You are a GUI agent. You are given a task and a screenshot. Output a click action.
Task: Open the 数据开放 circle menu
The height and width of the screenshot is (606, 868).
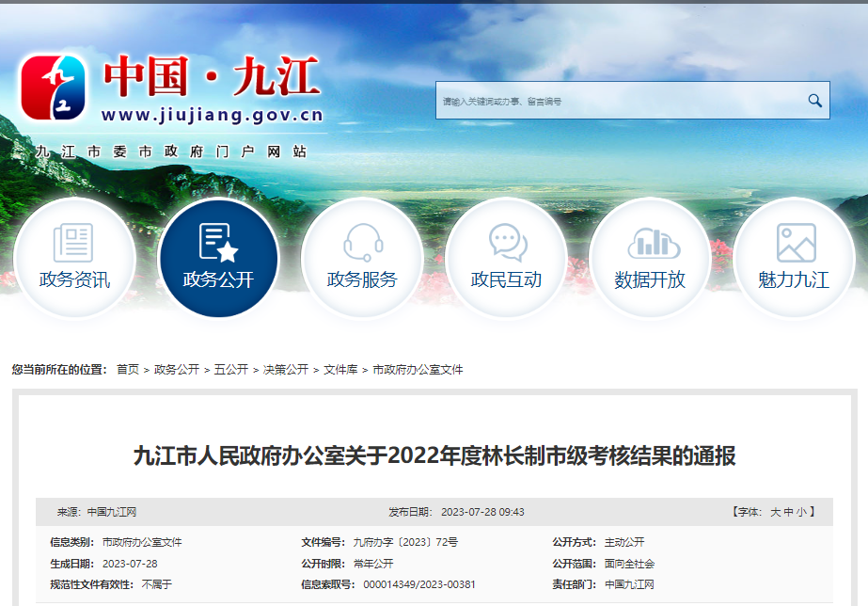[650, 258]
